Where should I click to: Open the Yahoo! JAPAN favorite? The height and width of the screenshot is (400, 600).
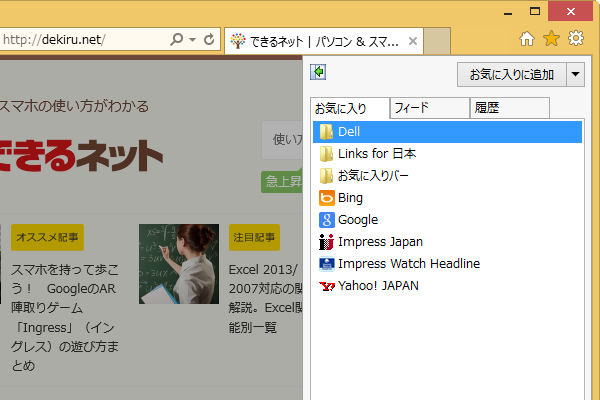tap(447, 286)
